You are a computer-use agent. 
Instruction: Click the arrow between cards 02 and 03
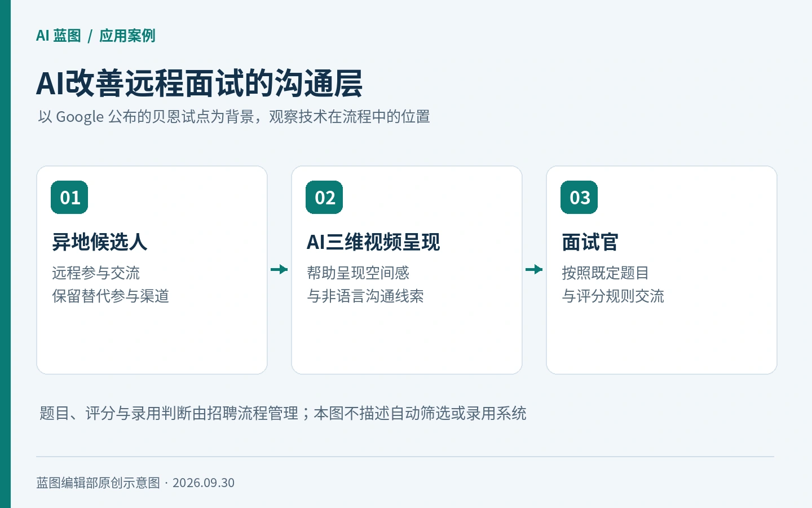(534, 269)
